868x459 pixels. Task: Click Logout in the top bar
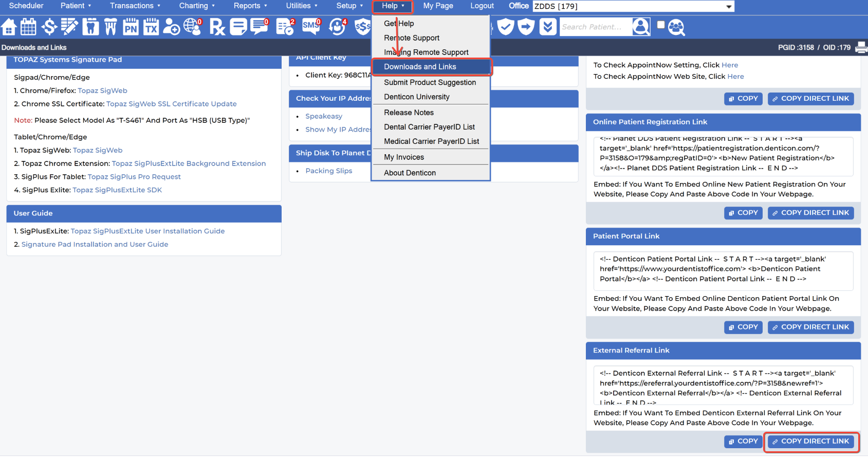(482, 6)
